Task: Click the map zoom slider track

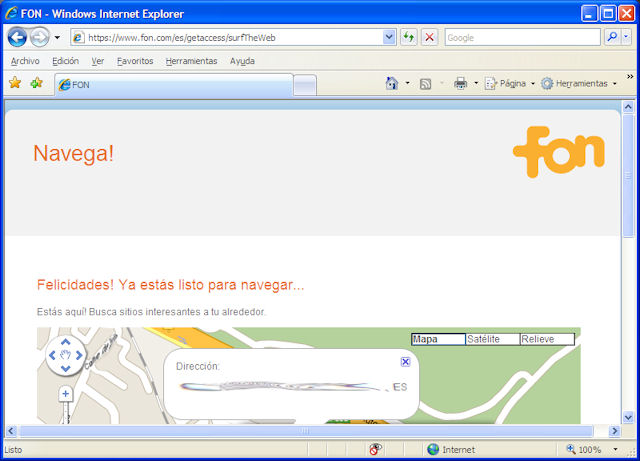Action: pyautogui.click(x=66, y=413)
